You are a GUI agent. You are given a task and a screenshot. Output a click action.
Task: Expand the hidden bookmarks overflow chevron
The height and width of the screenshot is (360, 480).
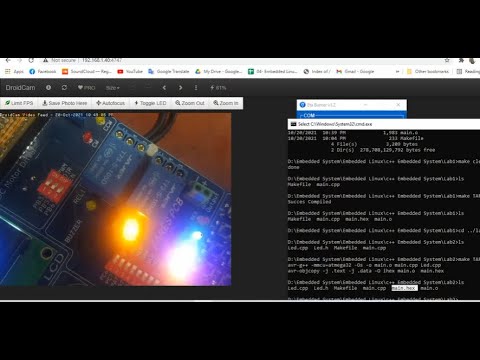point(397,72)
